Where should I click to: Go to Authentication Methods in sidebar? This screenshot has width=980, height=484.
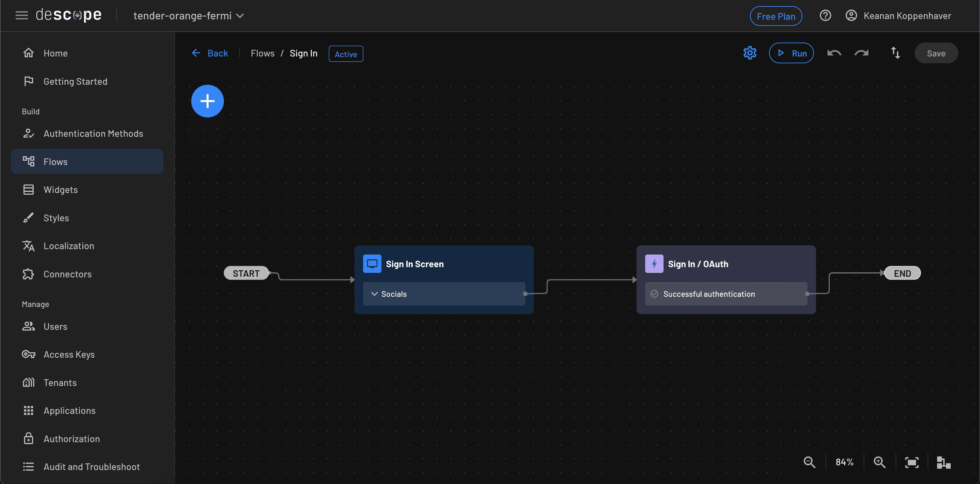pos(93,133)
